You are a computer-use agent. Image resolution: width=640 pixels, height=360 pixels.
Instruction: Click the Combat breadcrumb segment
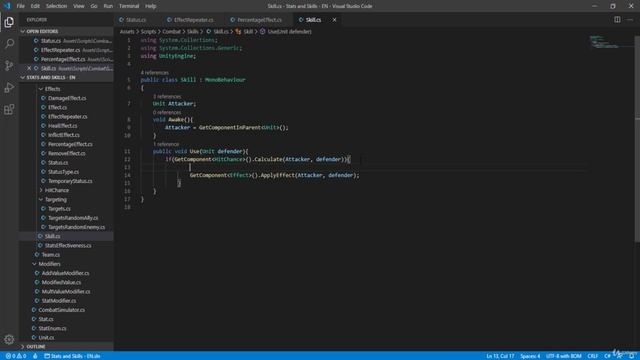tap(171, 31)
